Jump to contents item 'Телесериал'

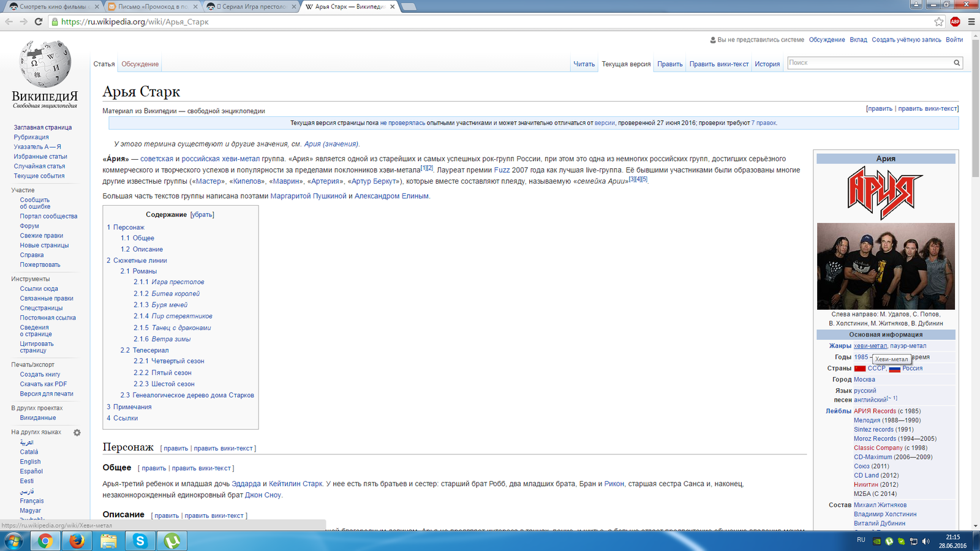(x=151, y=350)
